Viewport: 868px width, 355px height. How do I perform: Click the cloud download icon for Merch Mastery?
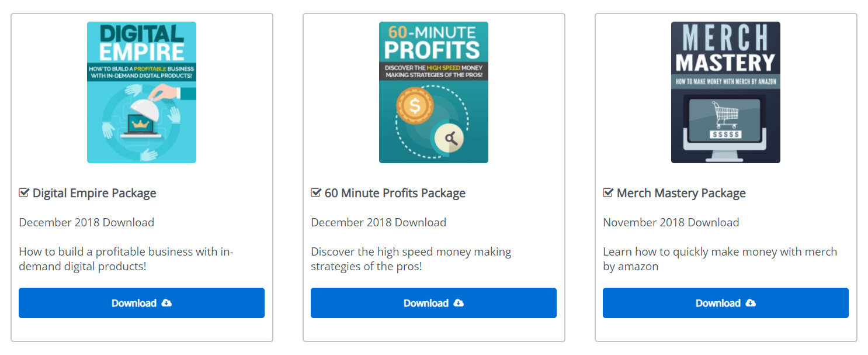tap(751, 303)
